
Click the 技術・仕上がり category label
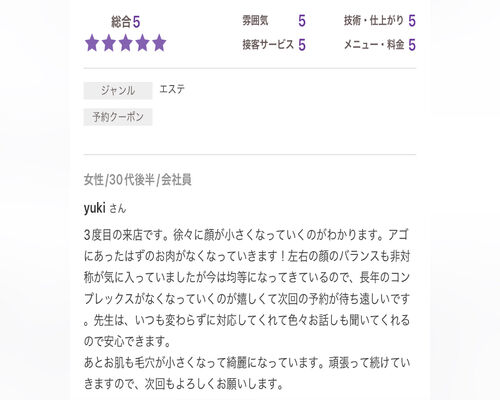click(x=374, y=21)
